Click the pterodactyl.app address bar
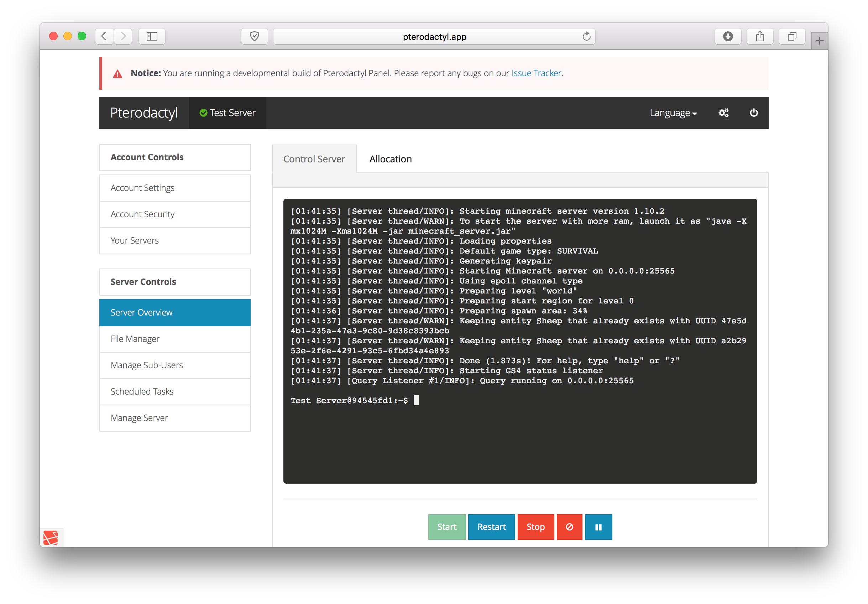Image resolution: width=868 pixels, height=604 pixels. point(434,36)
